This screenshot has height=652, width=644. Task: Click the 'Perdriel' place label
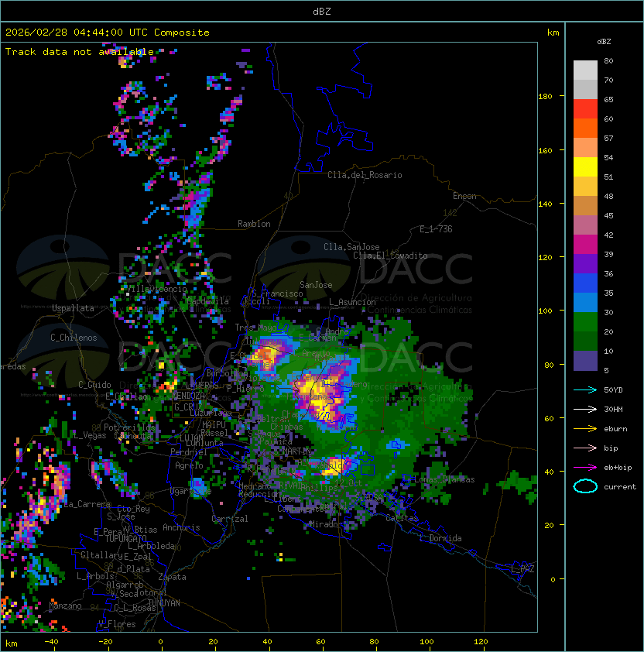click(188, 452)
